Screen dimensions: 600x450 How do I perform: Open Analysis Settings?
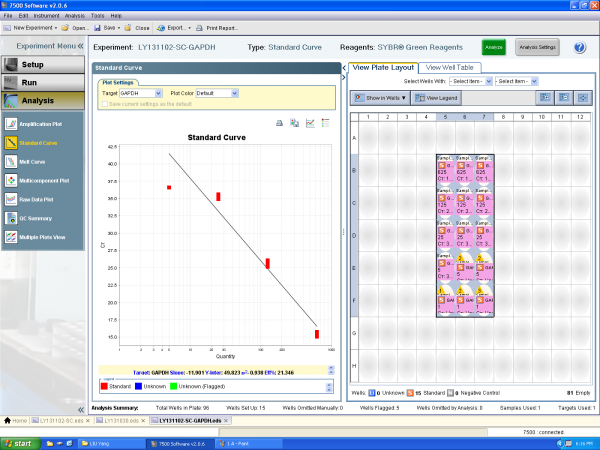[x=537, y=47]
